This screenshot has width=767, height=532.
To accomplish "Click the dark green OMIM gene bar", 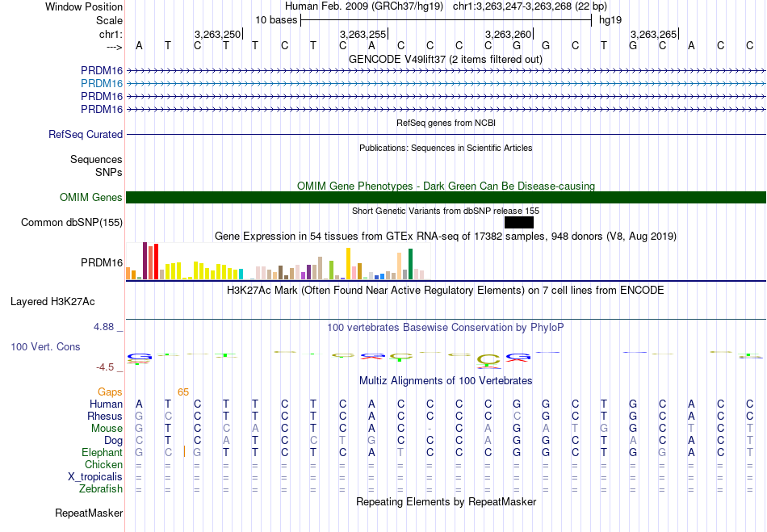I will coord(446,197).
